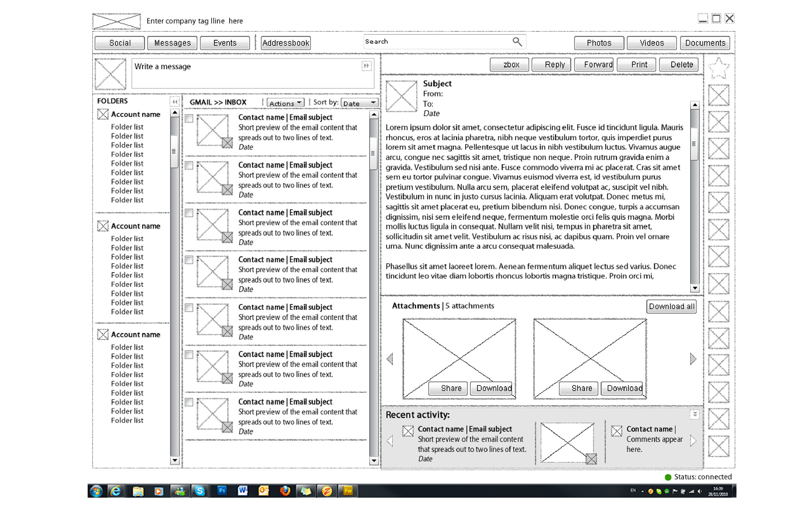
Task: Open the Events tab
Action: [x=225, y=43]
